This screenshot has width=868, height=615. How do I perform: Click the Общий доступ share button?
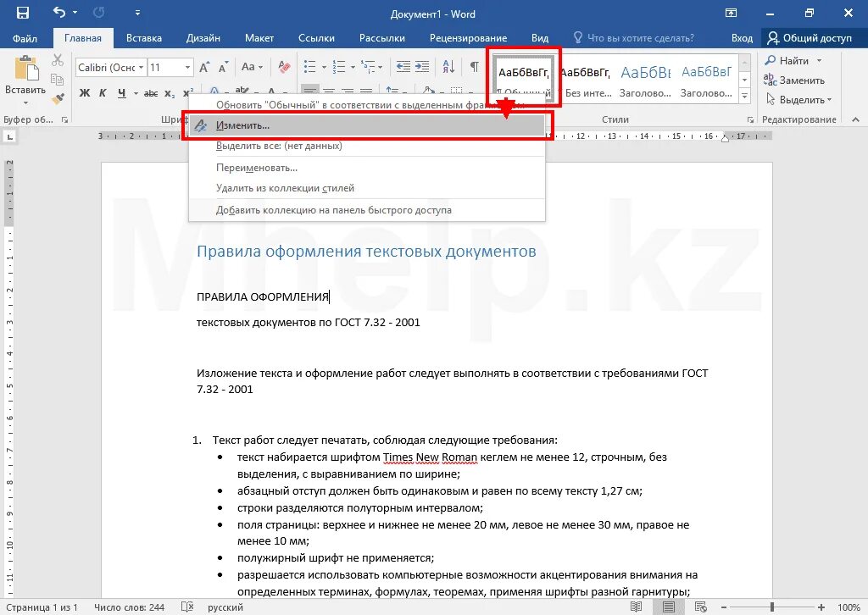(x=810, y=38)
